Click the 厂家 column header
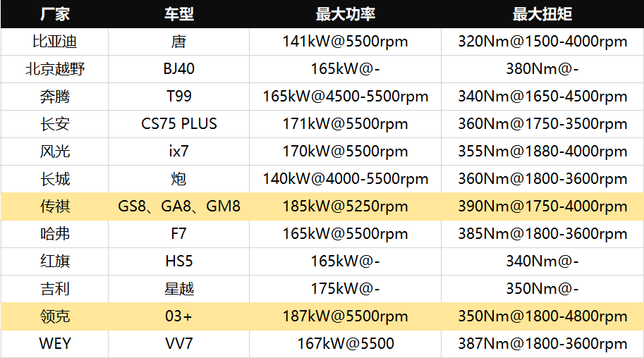The image size is (644, 358). (x=54, y=14)
